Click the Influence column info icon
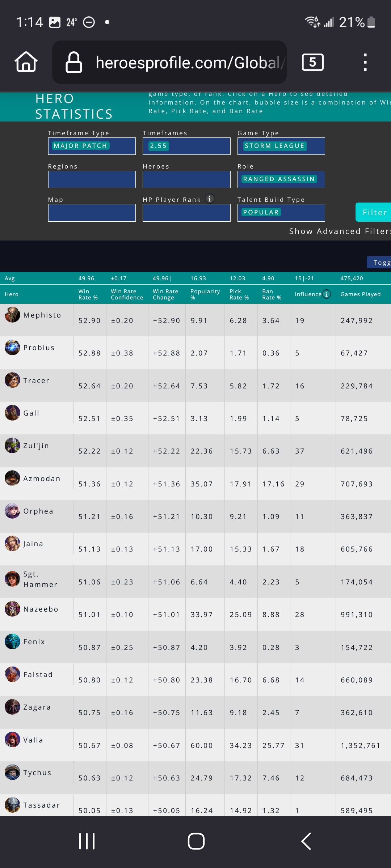391x868 pixels. 326,294
